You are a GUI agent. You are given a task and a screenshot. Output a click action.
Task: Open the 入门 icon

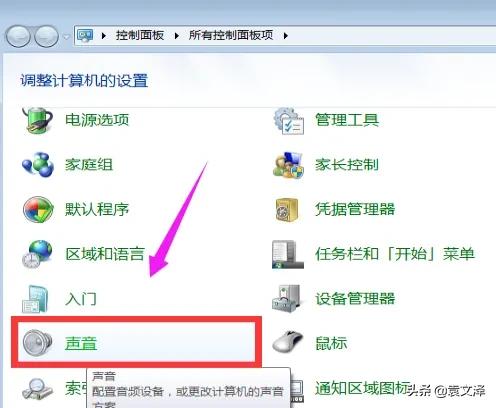[x=35, y=299]
